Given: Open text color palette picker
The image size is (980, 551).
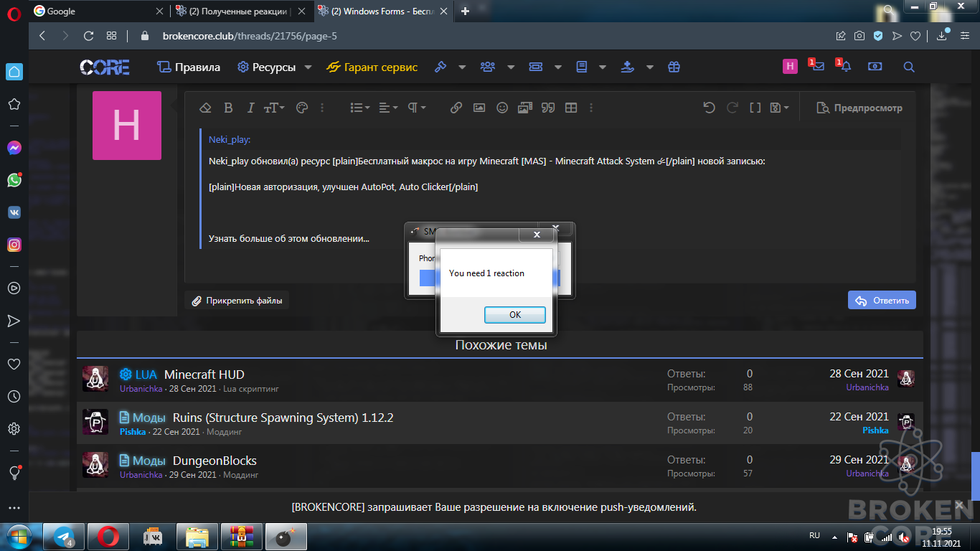Looking at the screenshot, I should click(301, 108).
